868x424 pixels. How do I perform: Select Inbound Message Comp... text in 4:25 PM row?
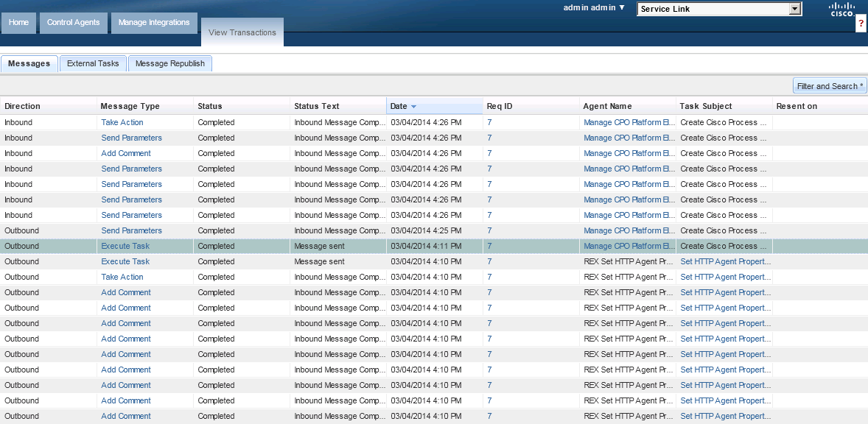pos(340,230)
